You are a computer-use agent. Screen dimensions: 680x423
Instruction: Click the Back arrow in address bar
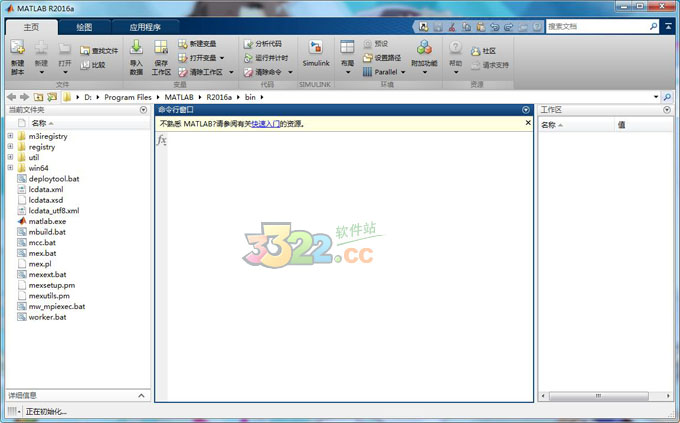click(x=12, y=97)
